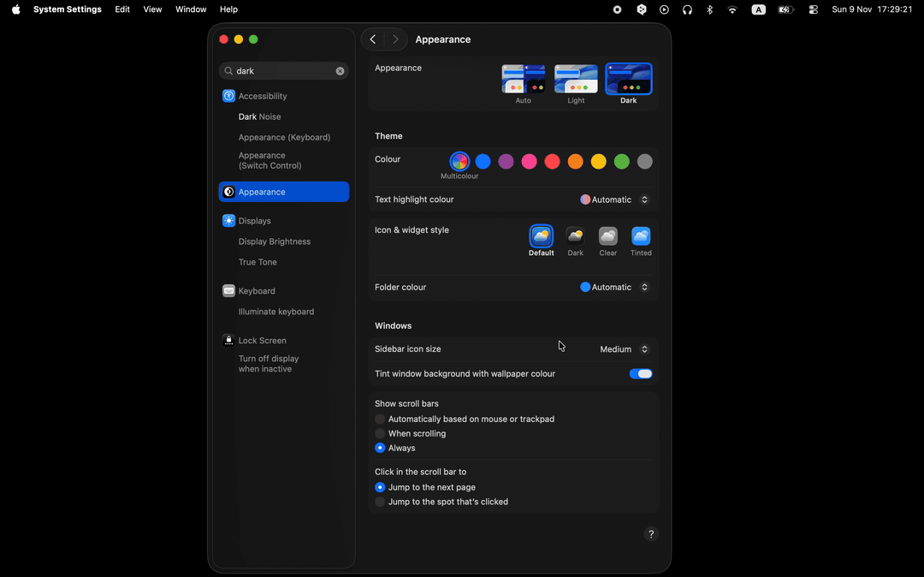The height and width of the screenshot is (577, 924).
Task: Open the System Settings menu
Action: (68, 9)
